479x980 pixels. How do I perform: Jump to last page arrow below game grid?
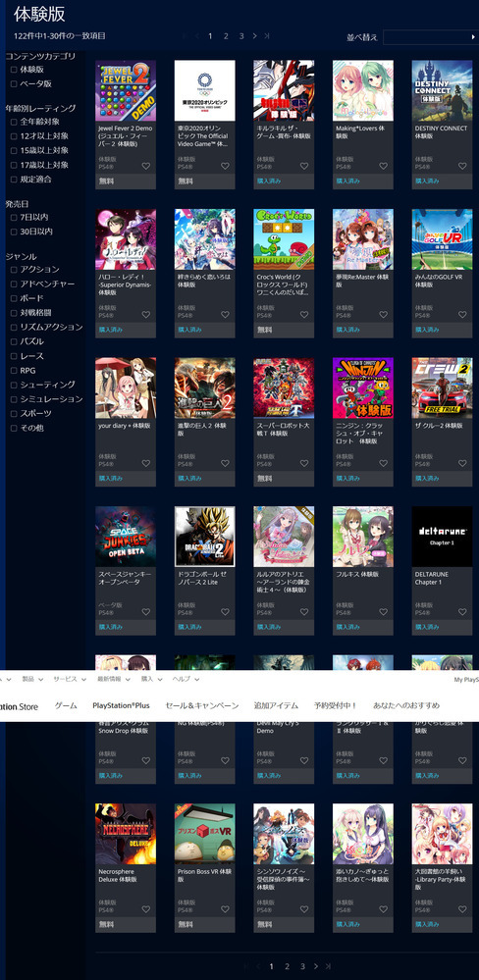pyautogui.click(x=328, y=966)
